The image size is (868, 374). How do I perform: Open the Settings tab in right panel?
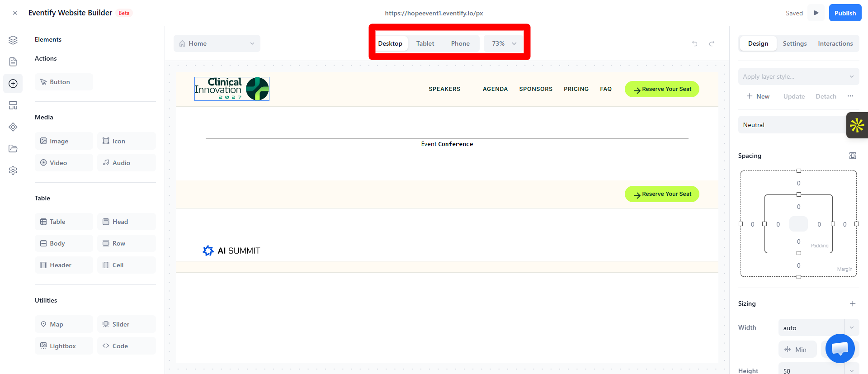[x=795, y=43]
